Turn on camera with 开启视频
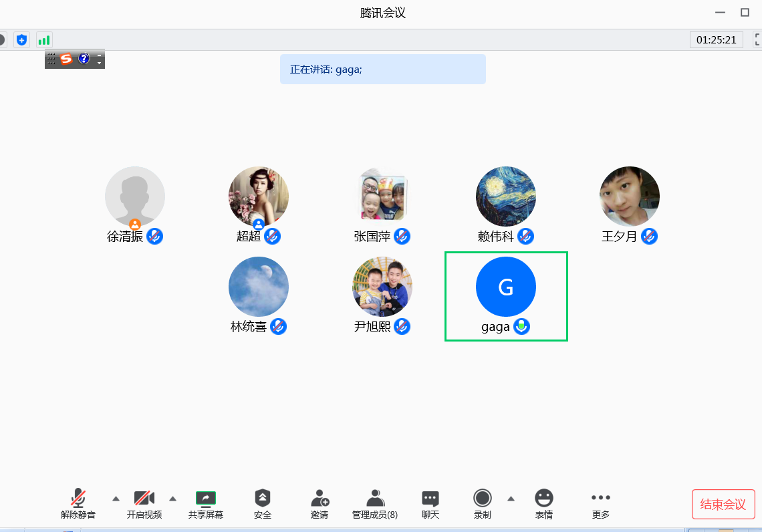This screenshot has height=532, width=762. pyautogui.click(x=144, y=499)
